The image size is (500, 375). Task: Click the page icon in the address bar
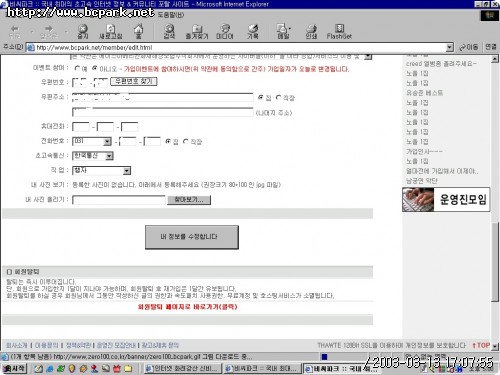click(31, 48)
